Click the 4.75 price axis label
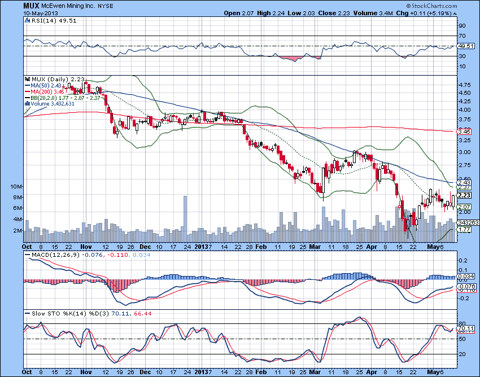Viewport: 480px width, 377px height. tap(465, 85)
